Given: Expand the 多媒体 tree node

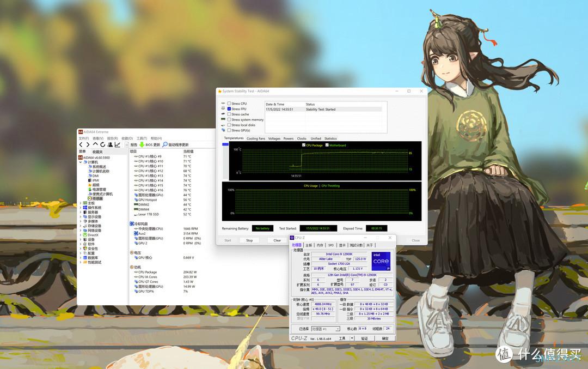Looking at the screenshot, I should [x=81, y=221].
